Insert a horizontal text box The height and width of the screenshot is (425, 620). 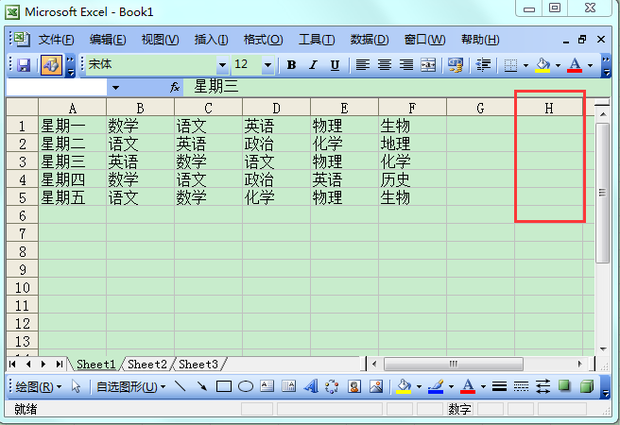pos(267,386)
